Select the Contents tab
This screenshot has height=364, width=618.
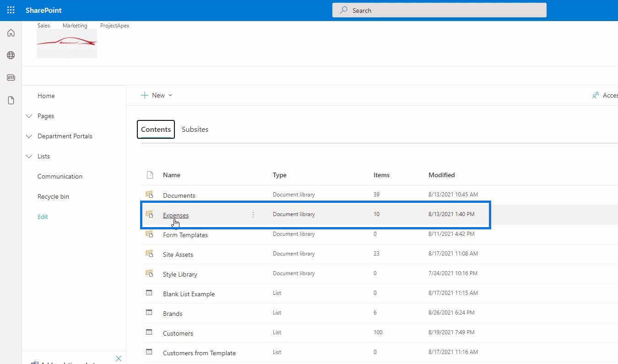click(x=156, y=130)
